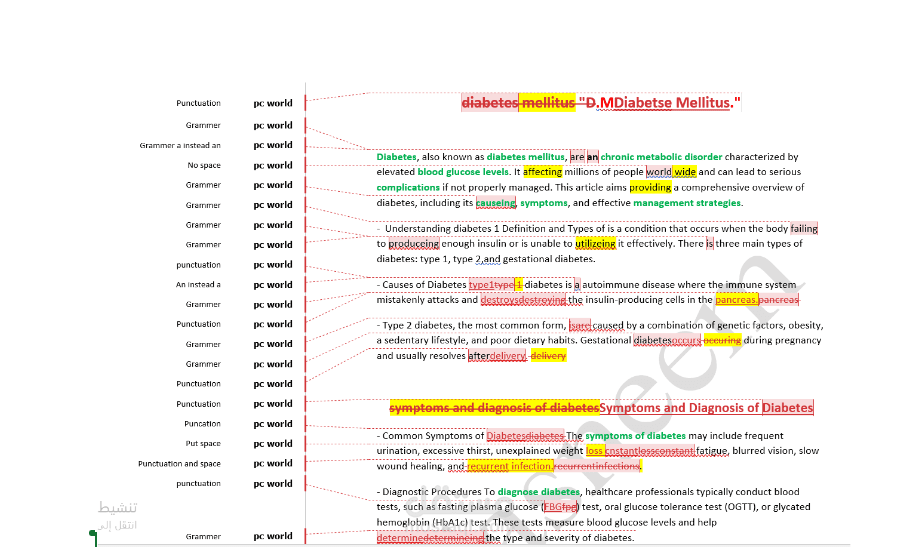The height and width of the screenshot is (547, 920).
Task: Click the phrase 'autoimmune disease'
Action: [x=628, y=285]
